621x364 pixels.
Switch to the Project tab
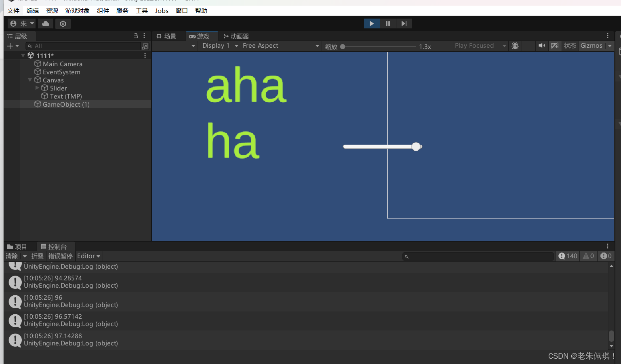point(17,247)
